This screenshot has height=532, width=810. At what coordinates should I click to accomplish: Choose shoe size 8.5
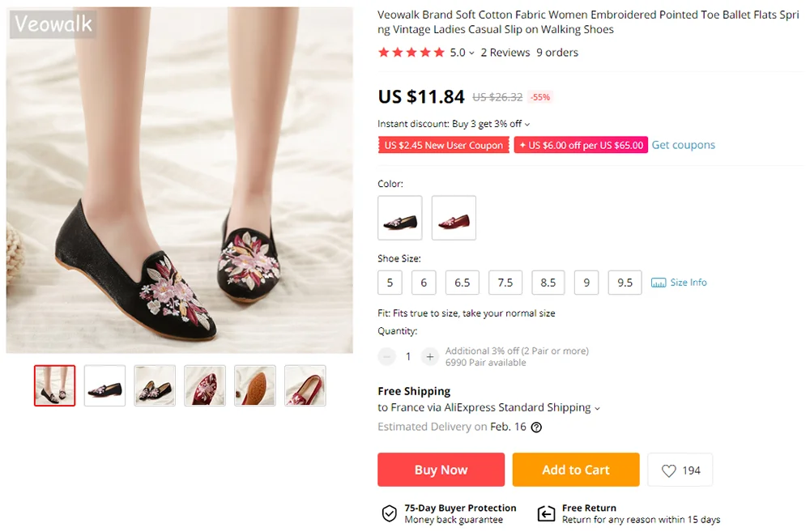(x=548, y=283)
